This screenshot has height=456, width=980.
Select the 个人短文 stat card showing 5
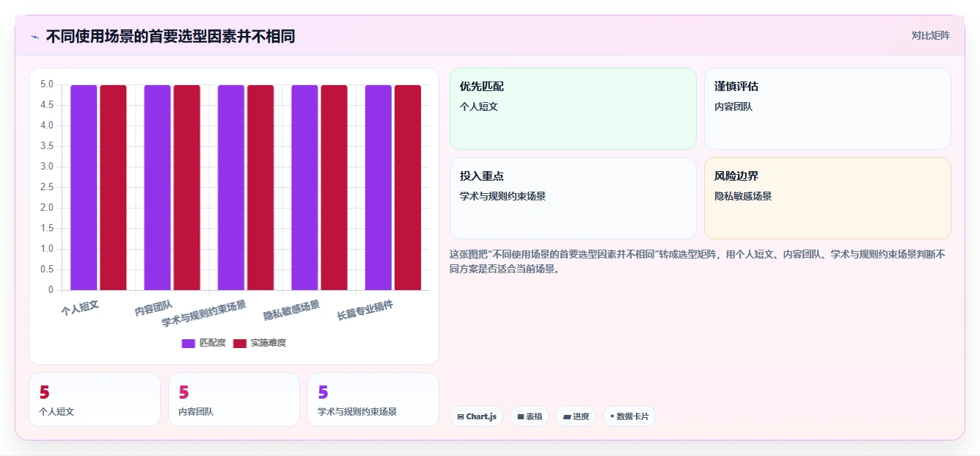(x=95, y=399)
